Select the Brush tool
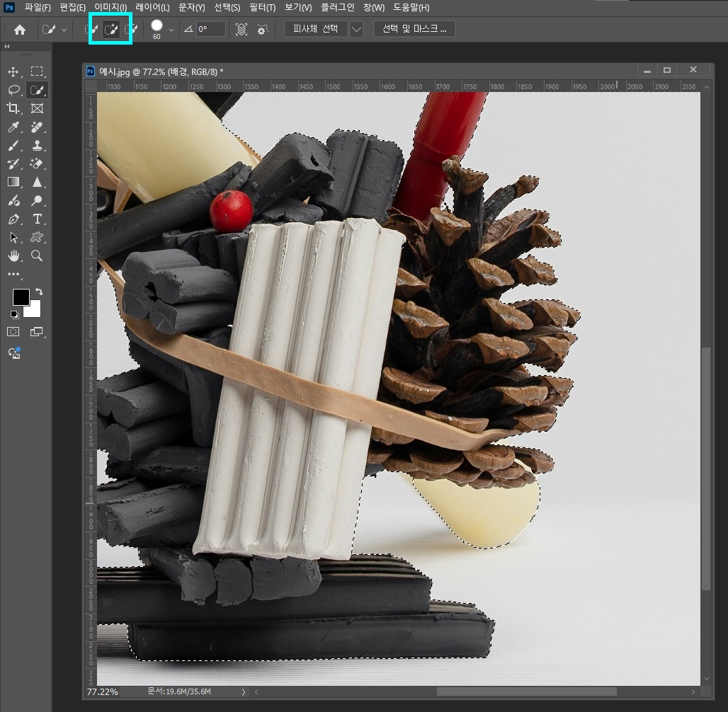Image resolution: width=728 pixels, height=712 pixels. coord(13,146)
